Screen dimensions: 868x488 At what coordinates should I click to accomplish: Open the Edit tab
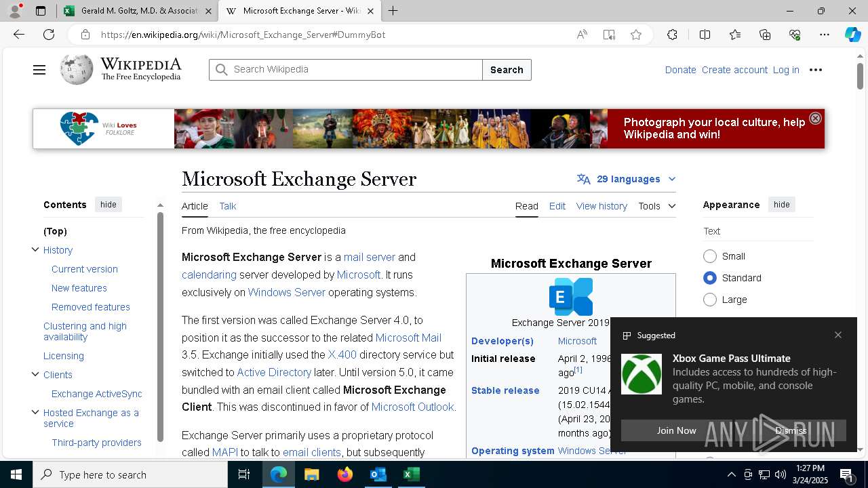(x=557, y=206)
